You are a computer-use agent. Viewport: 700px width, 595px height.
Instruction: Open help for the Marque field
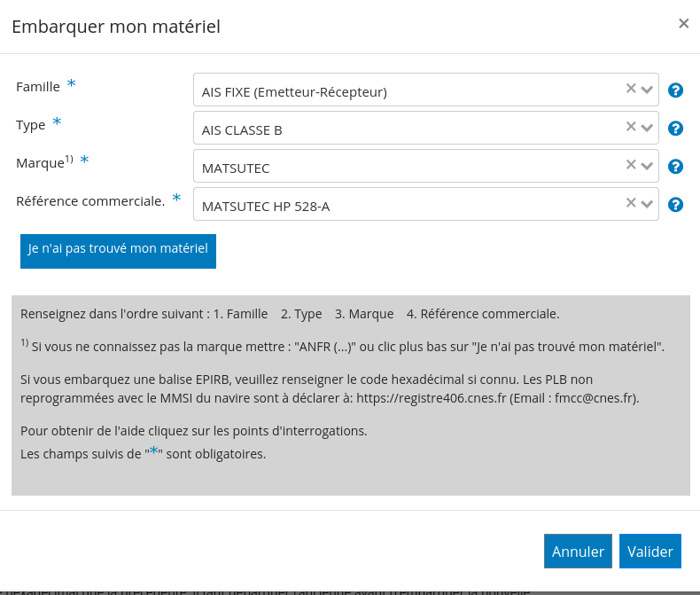(675, 167)
